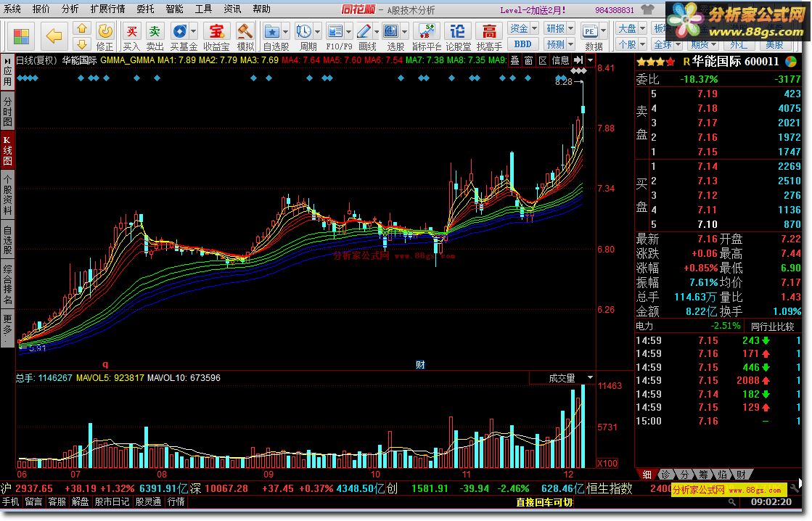Open the F10/F9 info icon
The height and width of the screenshot is (521, 812).
[335, 32]
